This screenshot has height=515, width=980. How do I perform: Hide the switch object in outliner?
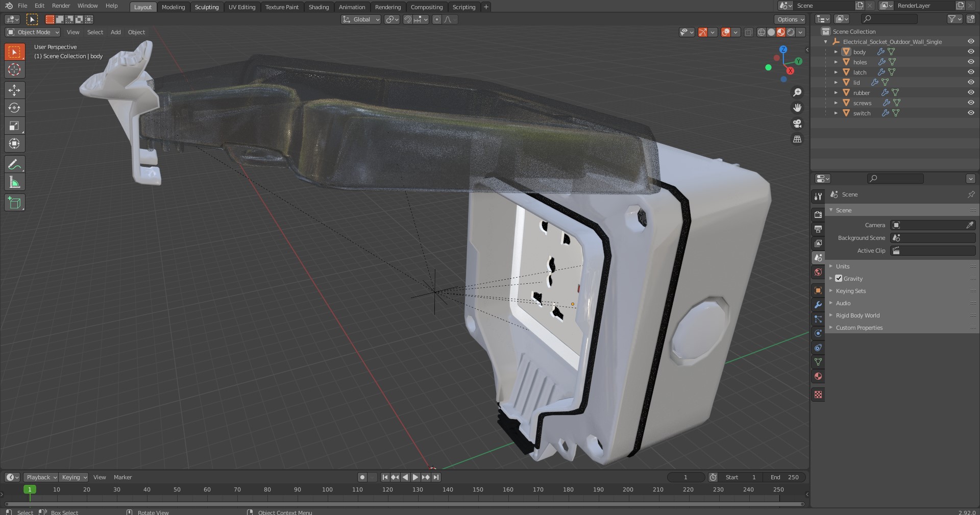click(971, 113)
